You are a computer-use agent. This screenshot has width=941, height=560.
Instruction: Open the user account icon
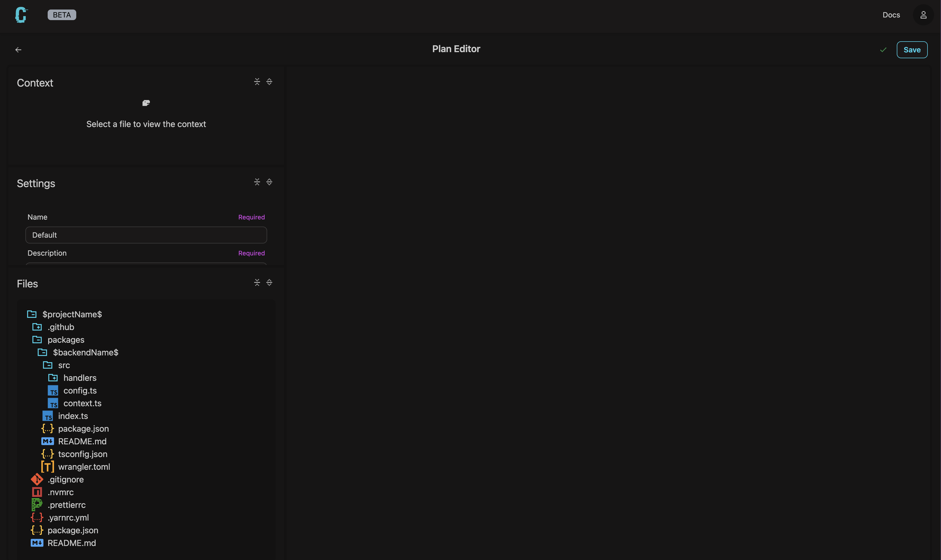[923, 15]
